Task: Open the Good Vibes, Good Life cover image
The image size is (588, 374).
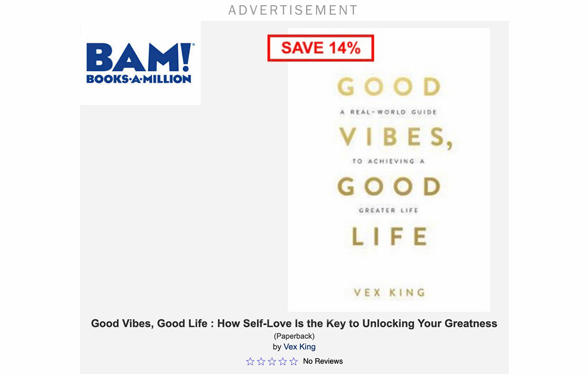Action: 389,169
